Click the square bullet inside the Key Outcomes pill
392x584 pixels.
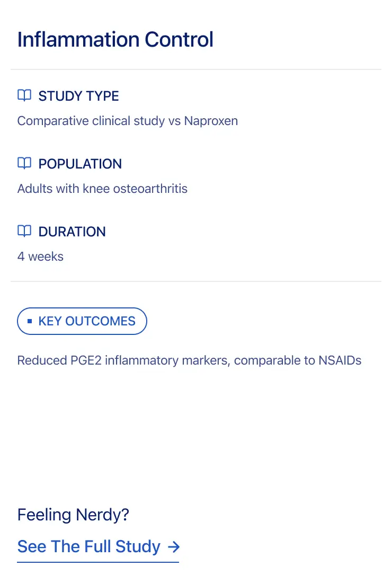(30, 321)
